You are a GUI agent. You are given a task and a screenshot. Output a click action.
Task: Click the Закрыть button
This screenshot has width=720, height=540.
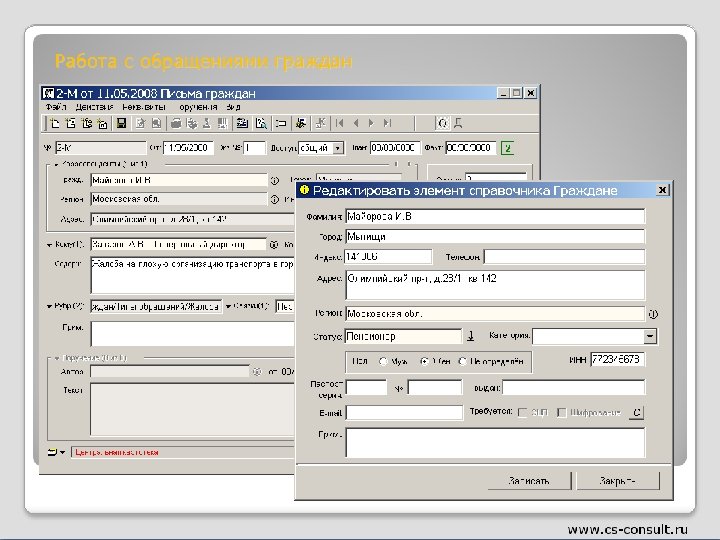[618, 481]
